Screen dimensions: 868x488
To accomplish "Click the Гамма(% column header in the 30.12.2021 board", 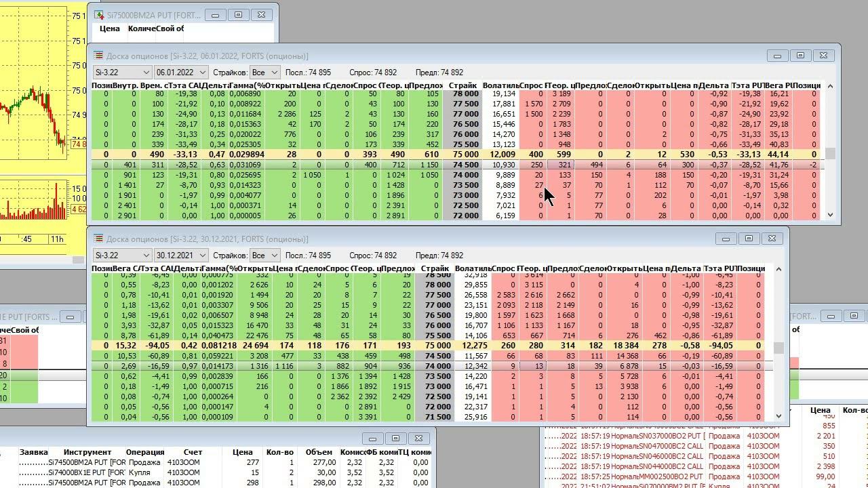I will (220, 268).
